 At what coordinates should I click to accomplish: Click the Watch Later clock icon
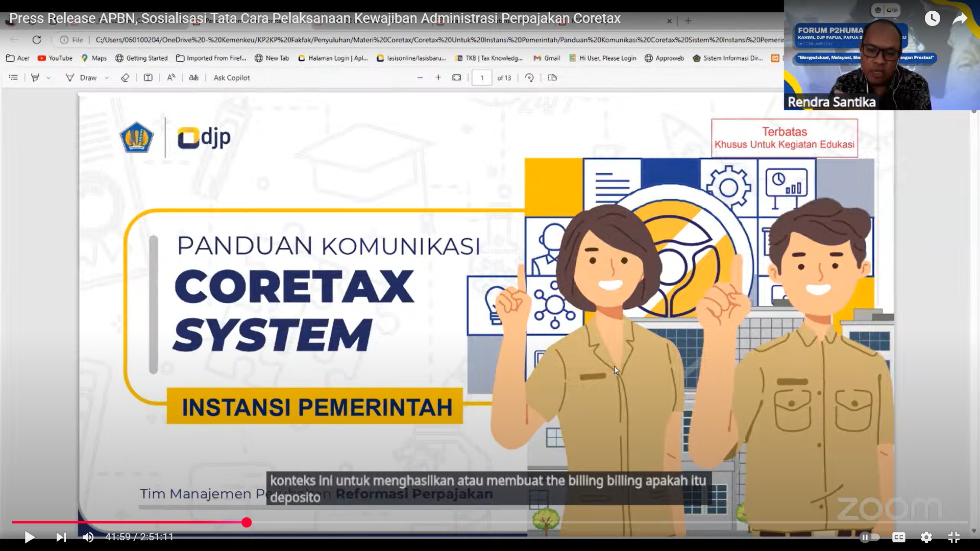[932, 19]
